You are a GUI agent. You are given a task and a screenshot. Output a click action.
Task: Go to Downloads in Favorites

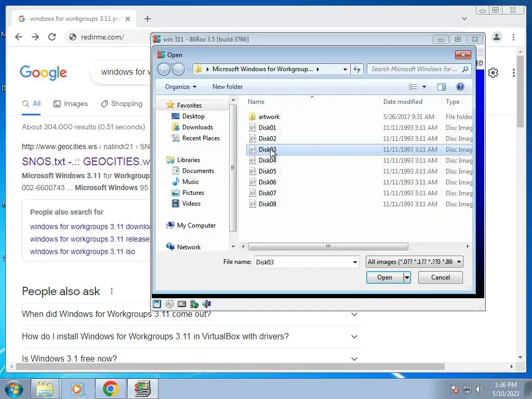(197, 127)
